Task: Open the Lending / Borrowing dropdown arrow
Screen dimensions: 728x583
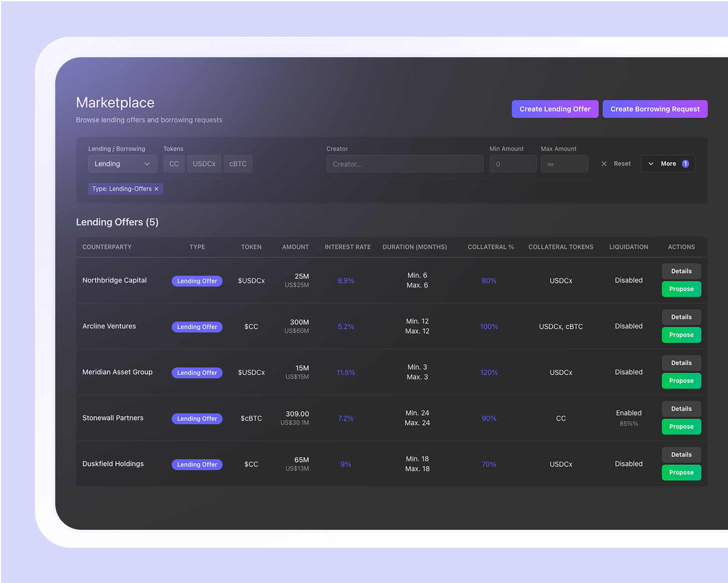Action: pos(148,163)
